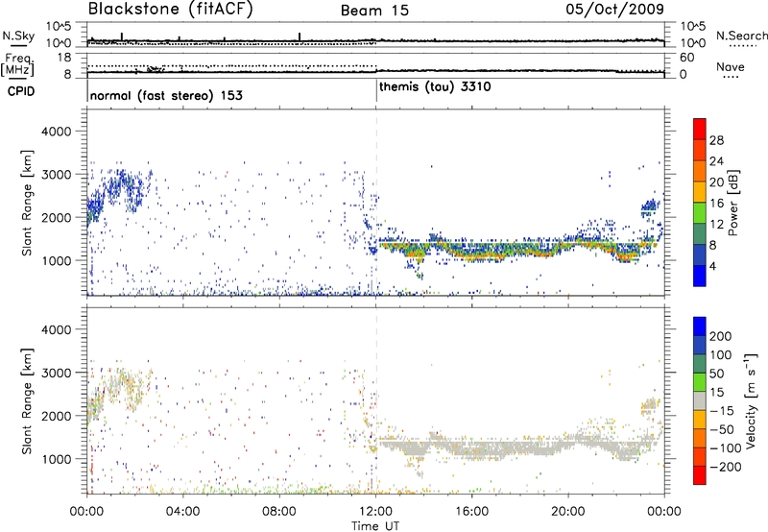The image size is (768, 532).
Task: Click the 'CPID' row label
Action: pos(21,91)
